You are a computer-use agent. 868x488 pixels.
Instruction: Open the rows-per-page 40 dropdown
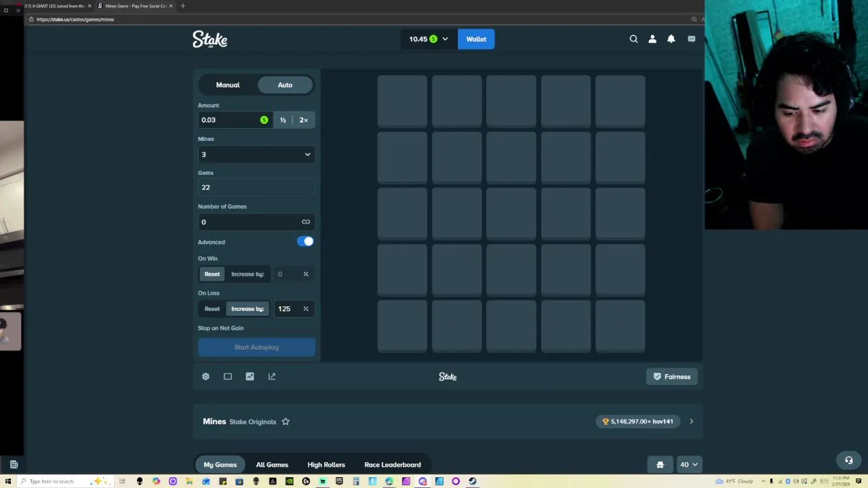point(689,465)
